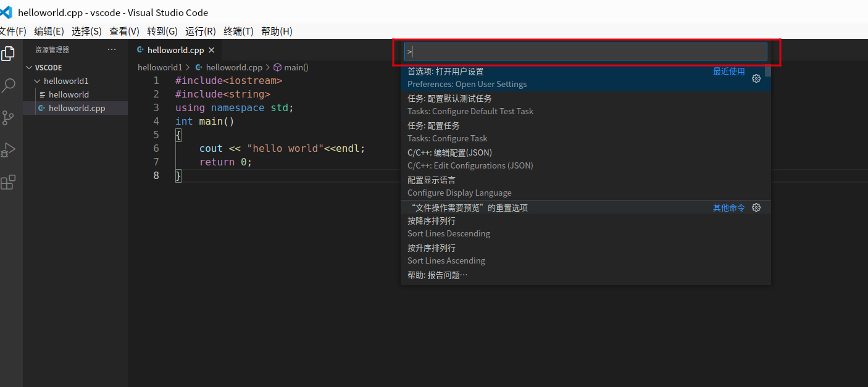The width and height of the screenshot is (868, 387).
Task: Open the Source Control view
Action: click(9, 118)
